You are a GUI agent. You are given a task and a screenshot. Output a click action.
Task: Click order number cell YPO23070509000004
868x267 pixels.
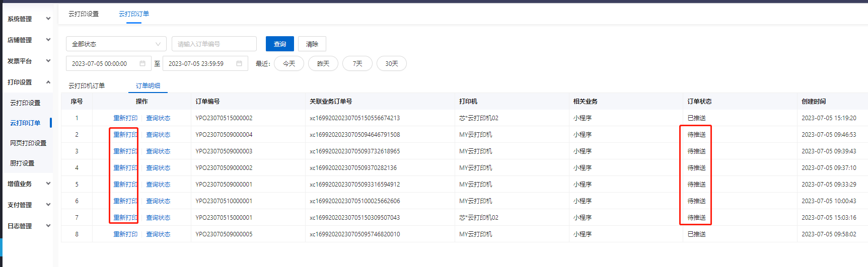224,134
